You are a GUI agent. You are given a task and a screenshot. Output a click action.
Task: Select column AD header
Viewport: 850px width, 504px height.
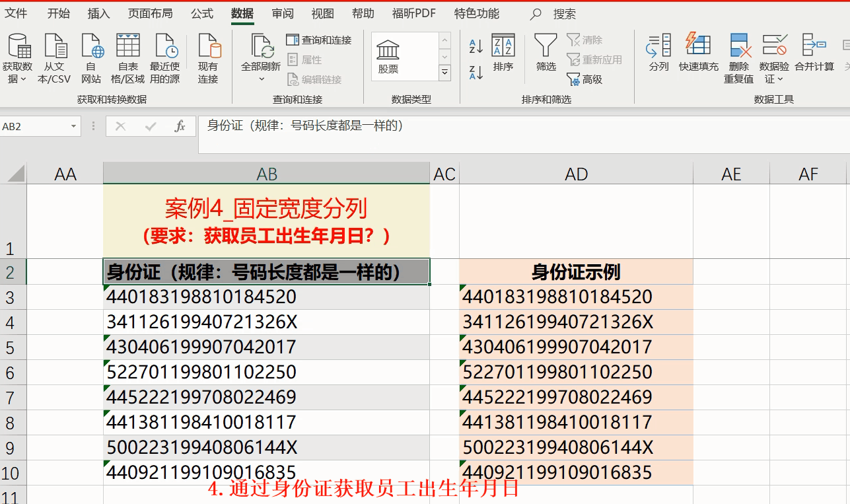[x=577, y=174]
